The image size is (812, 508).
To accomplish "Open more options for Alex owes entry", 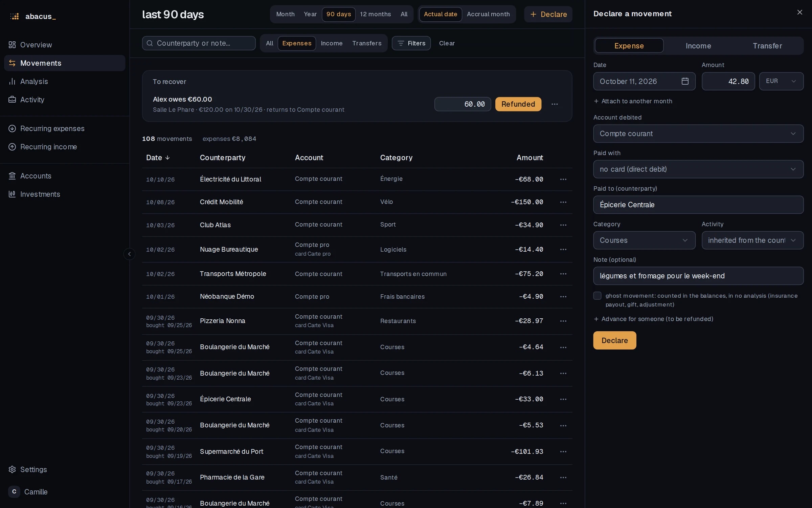I will (x=555, y=104).
